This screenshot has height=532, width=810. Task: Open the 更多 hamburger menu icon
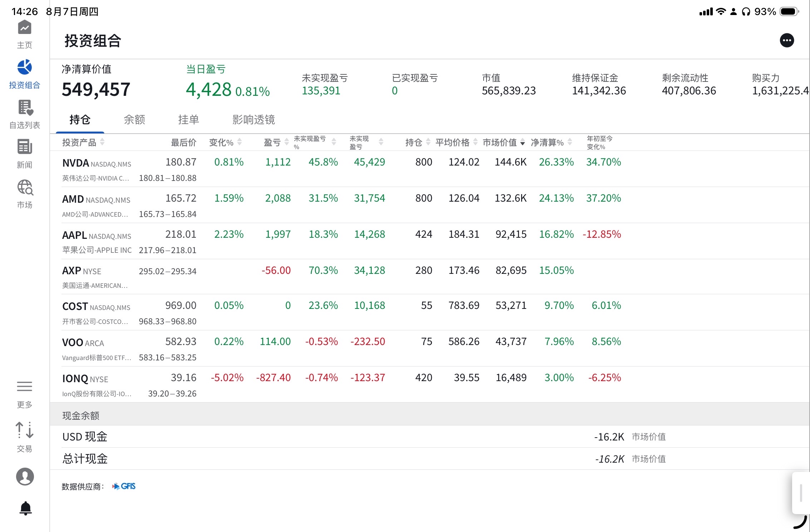25,386
